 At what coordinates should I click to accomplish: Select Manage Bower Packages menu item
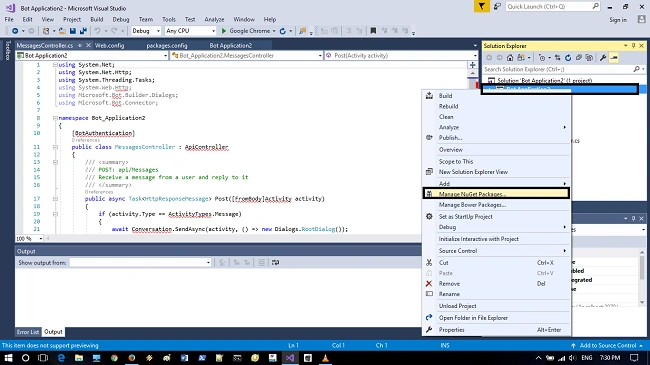[496, 204]
